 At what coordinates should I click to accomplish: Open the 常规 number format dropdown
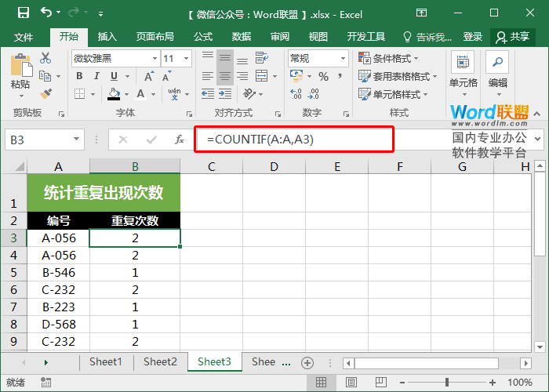click(344, 59)
